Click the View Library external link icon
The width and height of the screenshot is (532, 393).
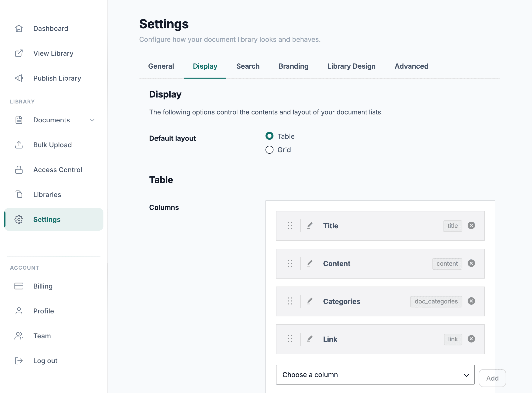pyautogui.click(x=19, y=53)
